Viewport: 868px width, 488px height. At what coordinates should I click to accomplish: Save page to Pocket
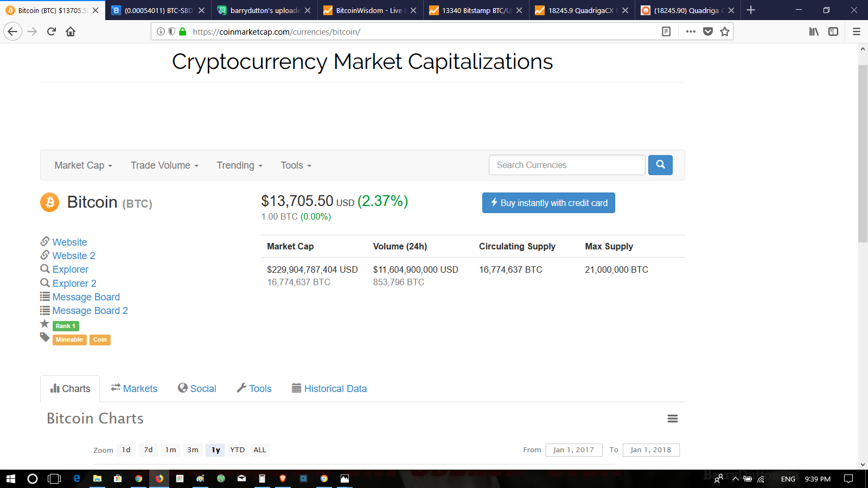point(708,31)
